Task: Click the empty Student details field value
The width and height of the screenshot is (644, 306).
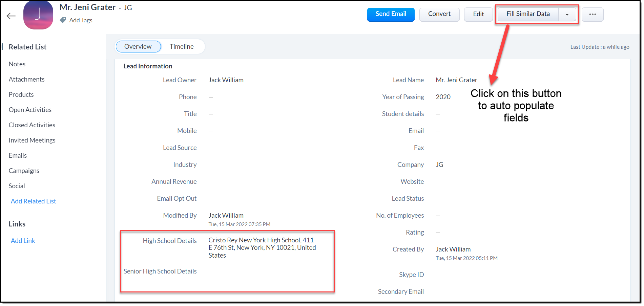Action: (438, 114)
